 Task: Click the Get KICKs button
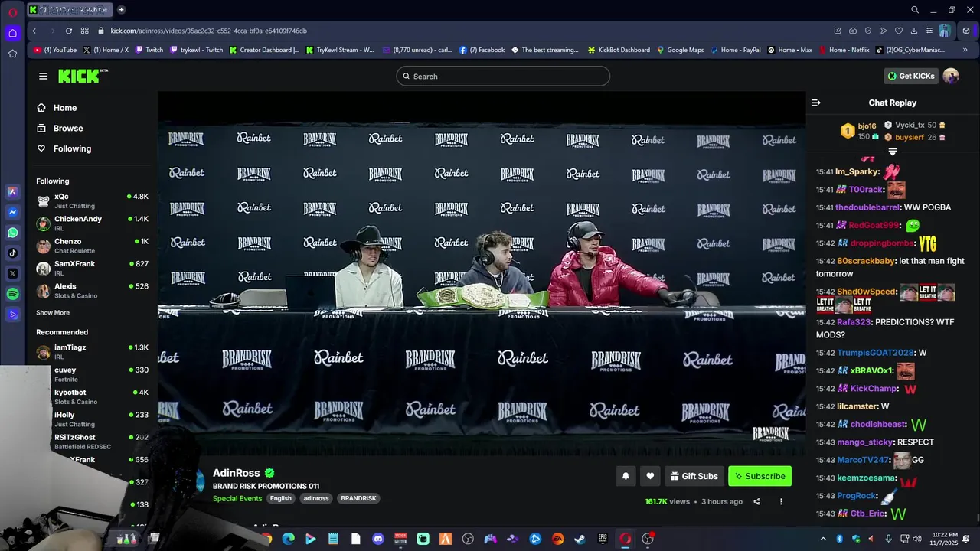(x=911, y=77)
